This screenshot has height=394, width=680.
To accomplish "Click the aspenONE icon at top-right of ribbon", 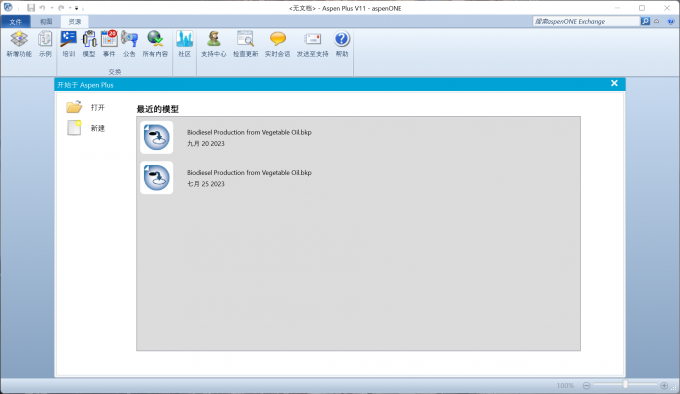I will (671, 21).
